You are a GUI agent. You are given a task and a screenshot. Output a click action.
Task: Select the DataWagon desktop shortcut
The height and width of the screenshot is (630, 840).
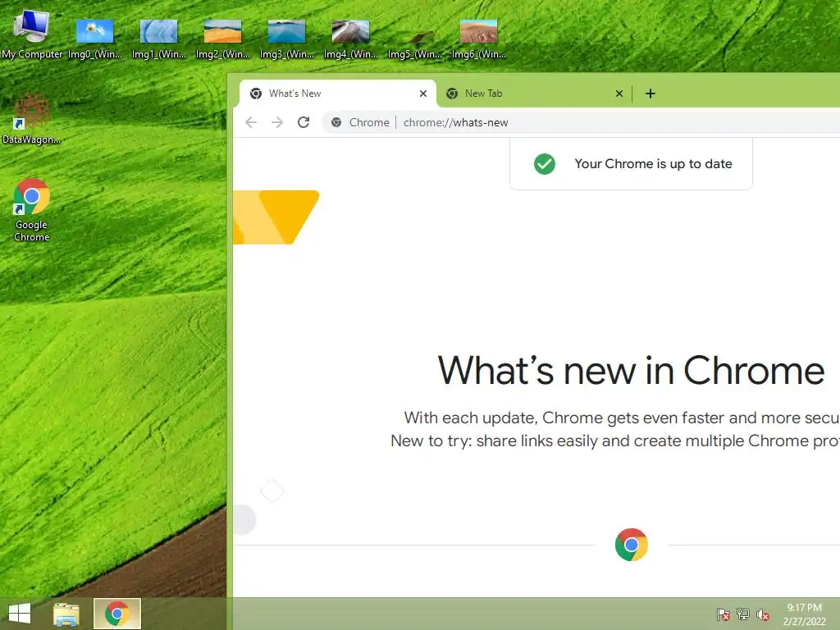point(31,119)
